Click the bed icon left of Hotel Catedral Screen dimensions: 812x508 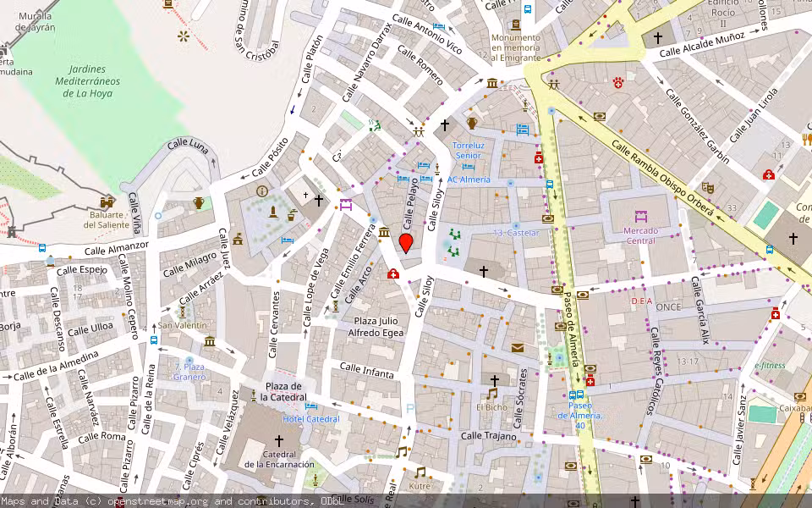point(311,406)
